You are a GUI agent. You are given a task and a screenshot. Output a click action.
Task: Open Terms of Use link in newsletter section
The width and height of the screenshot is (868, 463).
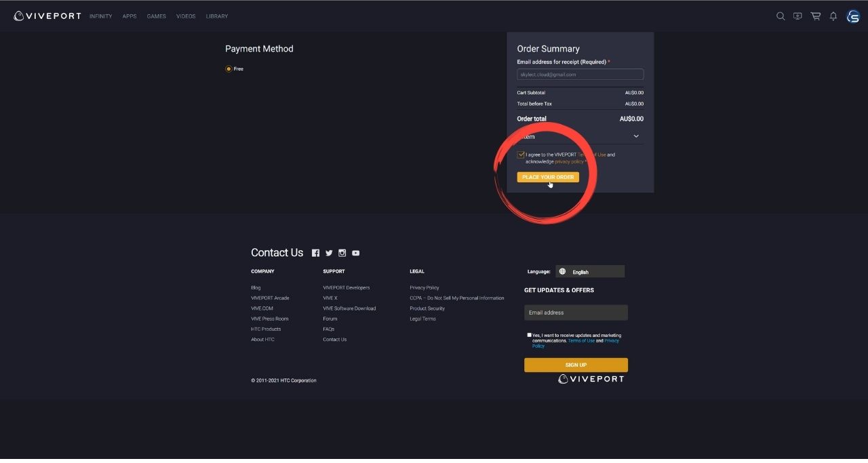pos(581,341)
